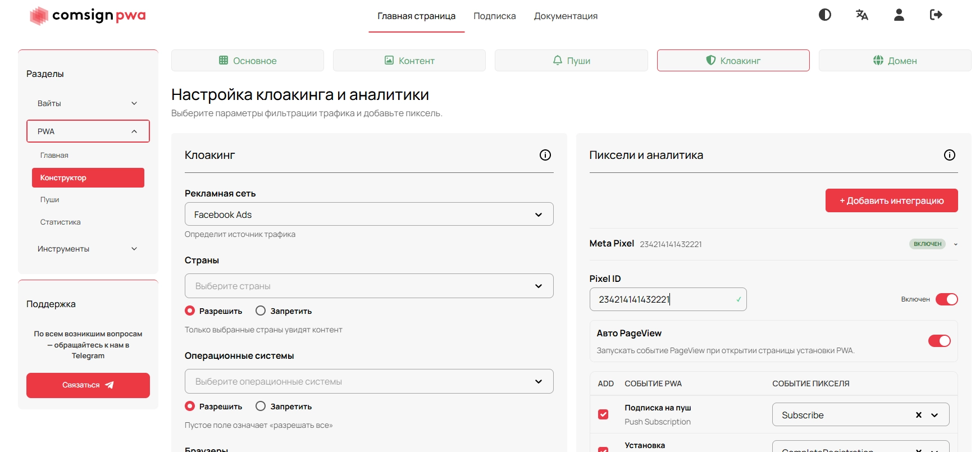Screen dimensions: 980x452
Task: Go to the Домен tab
Action: coord(895,61)
